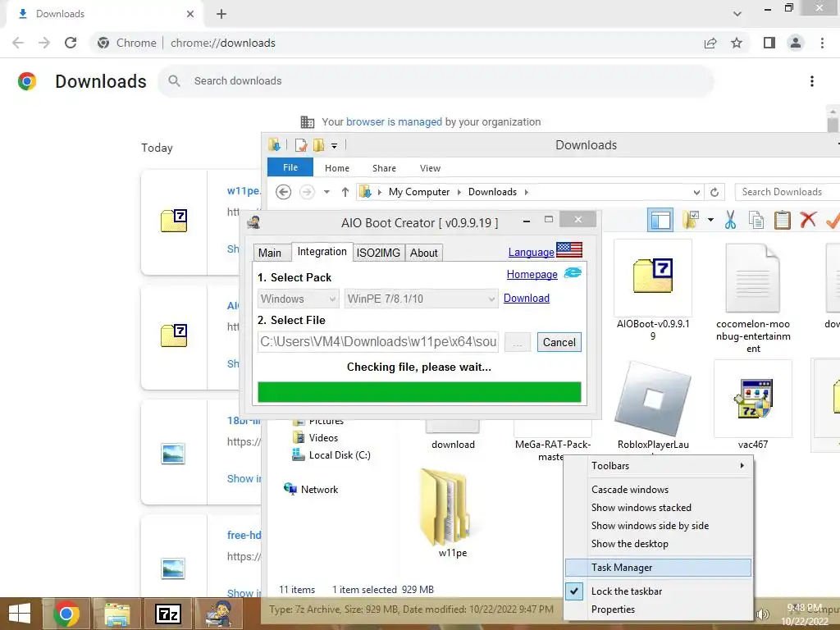Open the About tab
This screenshot has width=840, height=630.
(x=424, y=253)
